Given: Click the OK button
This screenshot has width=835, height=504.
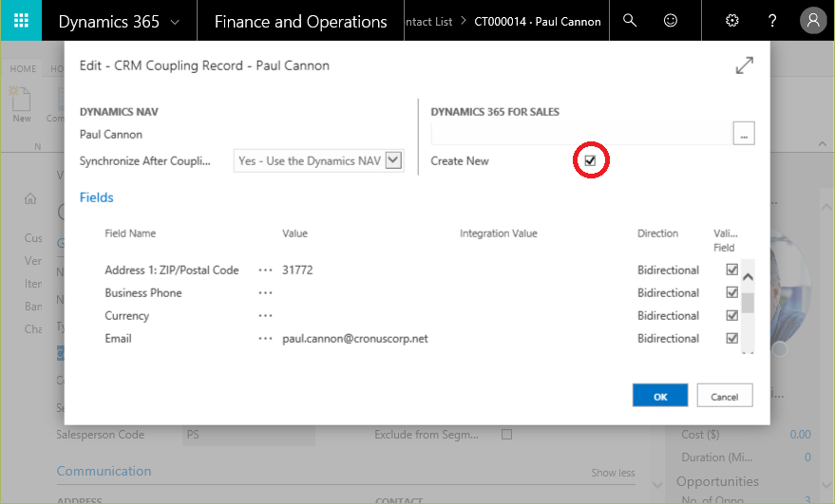Looking at the screenshot, I should (660, 396).
